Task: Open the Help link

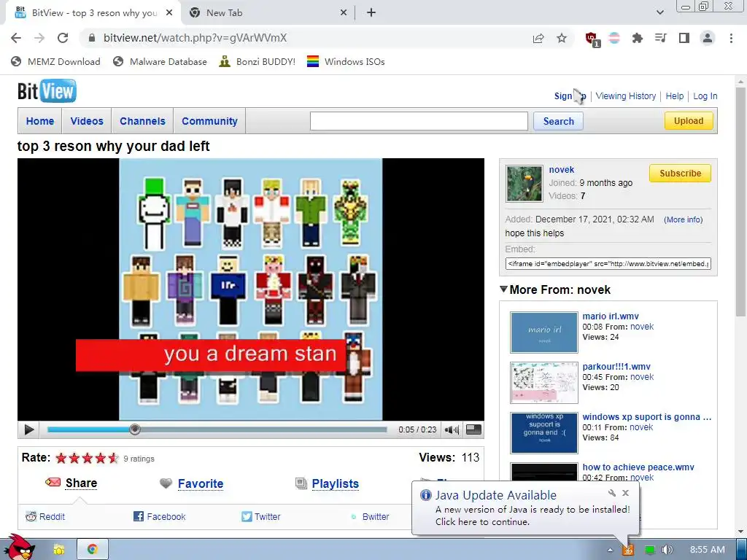Action: coord(674,96)
